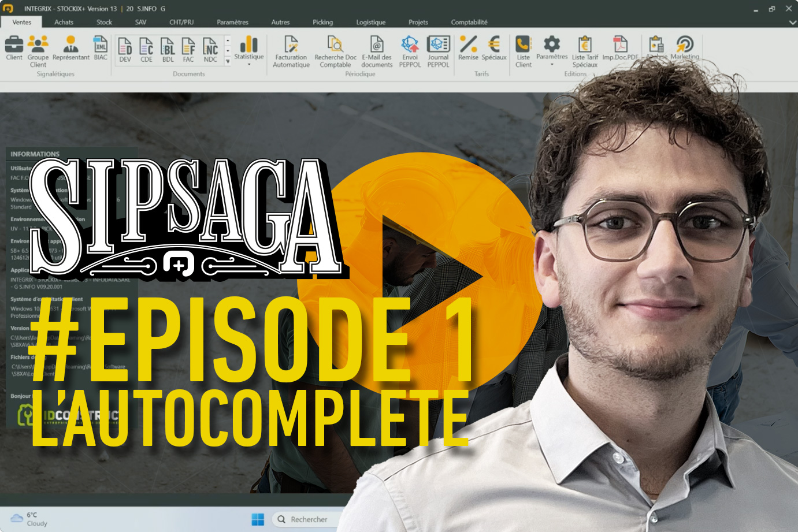Screen dimensions: 798x532
Task: Open the Comptabilité tab
Action: click(469, 23)
